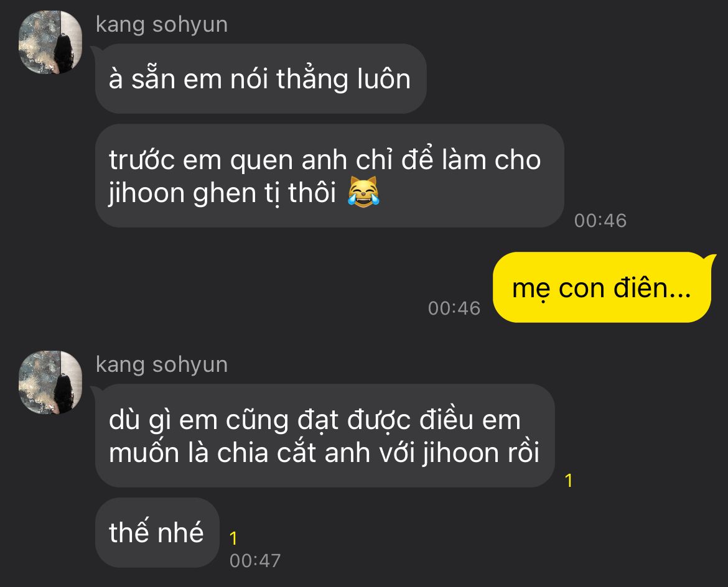Select the "dù gì em cũng đạt được" message
Image resolution: width=728 pixels, height=587 pixels.
point(325,435)
